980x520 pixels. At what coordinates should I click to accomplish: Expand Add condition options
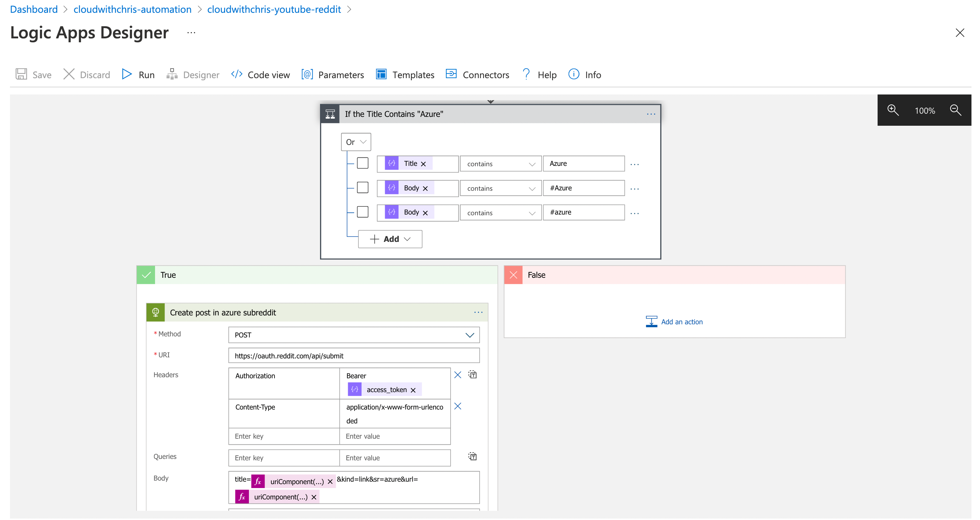pyautogui.click(x=388, y=239)
